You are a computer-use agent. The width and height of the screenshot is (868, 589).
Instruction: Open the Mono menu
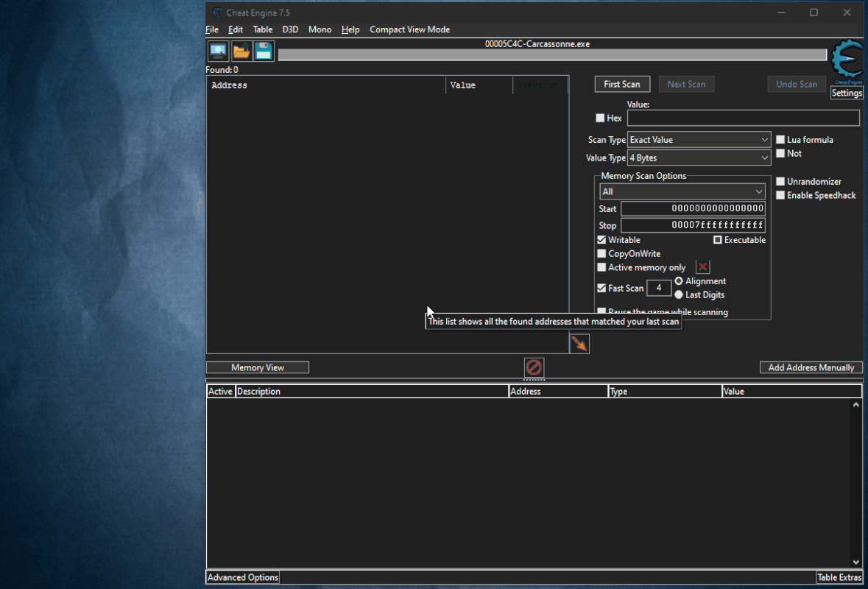click(320, 29)
